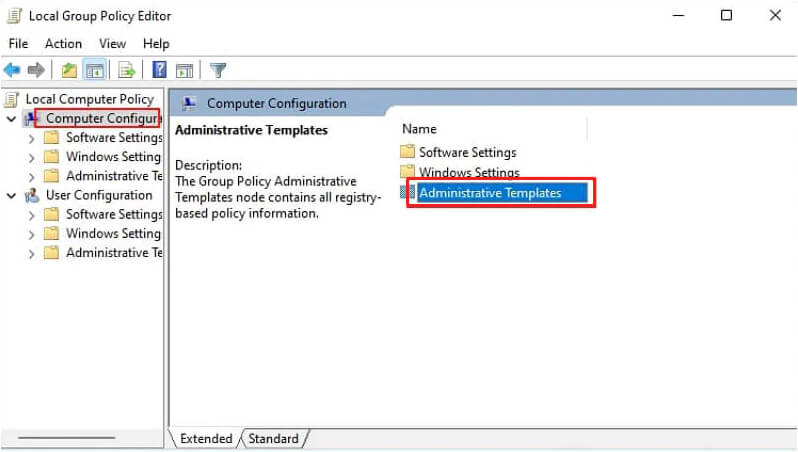This screenshot has width=798, height=452.
Task: Click the Up one level folder icon
Action: 69,70
